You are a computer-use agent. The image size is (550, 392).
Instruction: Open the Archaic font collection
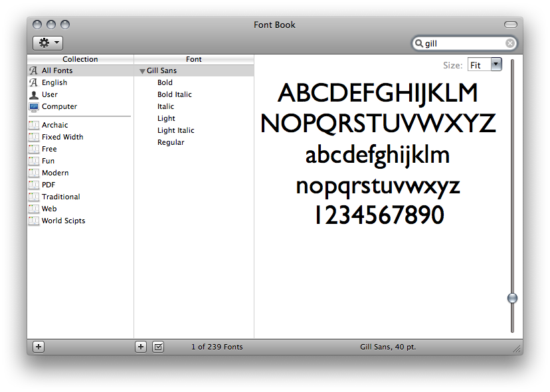click(x=34, y=125)
